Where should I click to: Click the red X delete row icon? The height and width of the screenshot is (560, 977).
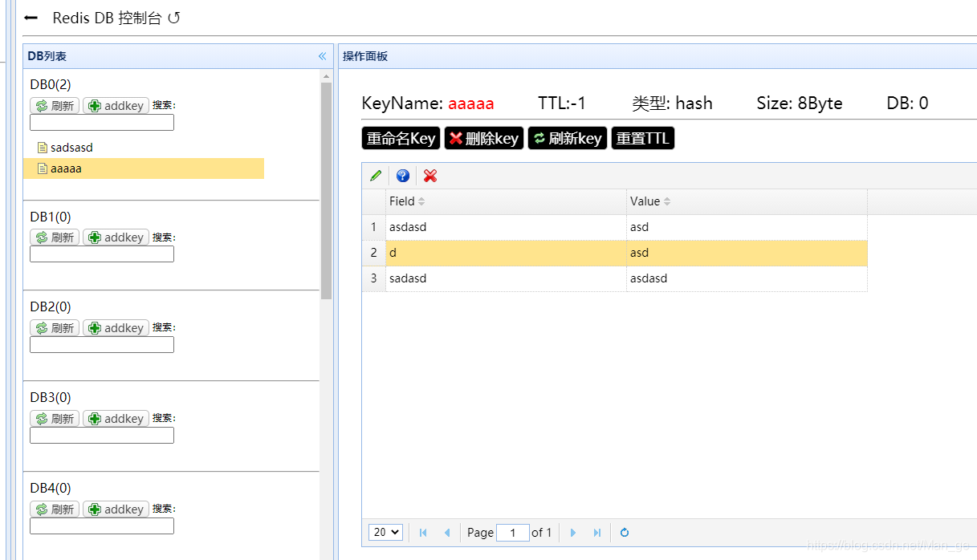click(x=430, y=176)
